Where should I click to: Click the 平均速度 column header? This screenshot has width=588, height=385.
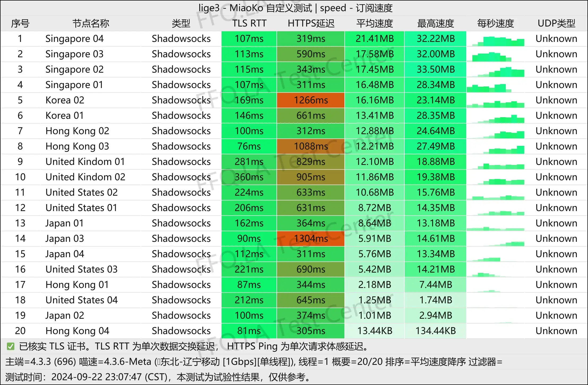[374, 23]
